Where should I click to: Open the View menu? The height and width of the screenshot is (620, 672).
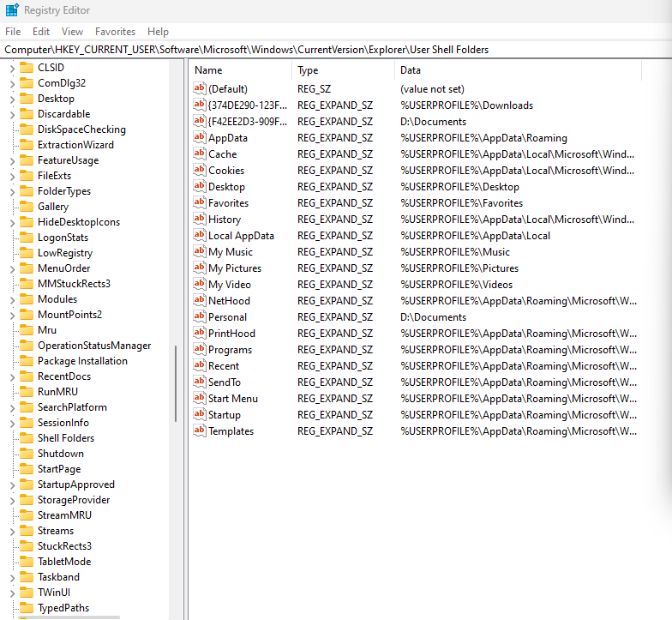[x=72, y=31]
